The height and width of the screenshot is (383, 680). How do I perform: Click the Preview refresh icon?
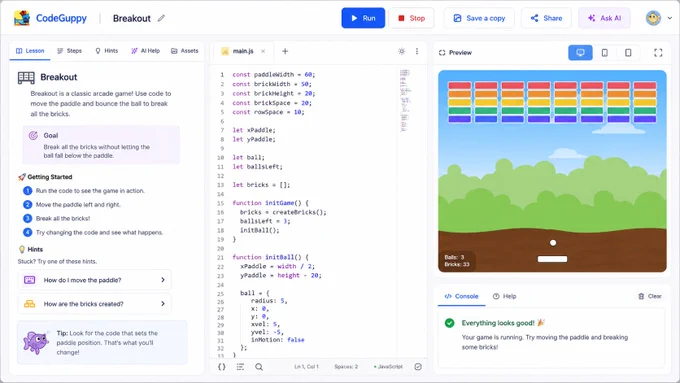click(442, 52)
